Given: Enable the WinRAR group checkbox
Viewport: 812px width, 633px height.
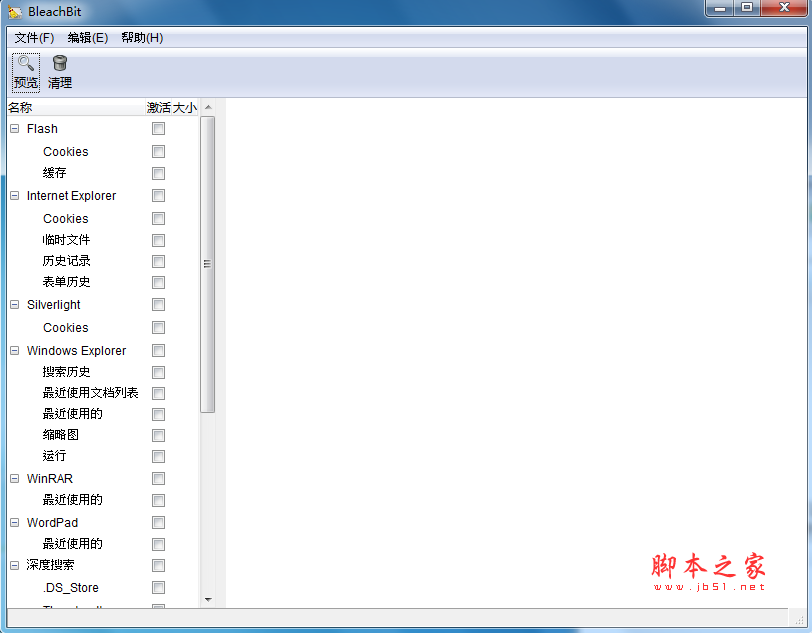Looking at the screenshot, I should (158, 479).
